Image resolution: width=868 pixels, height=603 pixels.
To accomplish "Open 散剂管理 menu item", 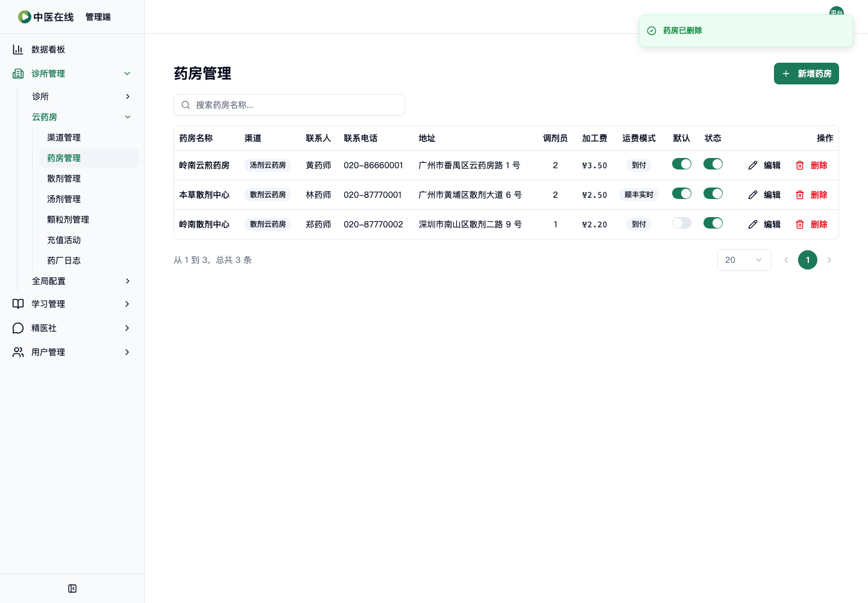I will [90, 178].
